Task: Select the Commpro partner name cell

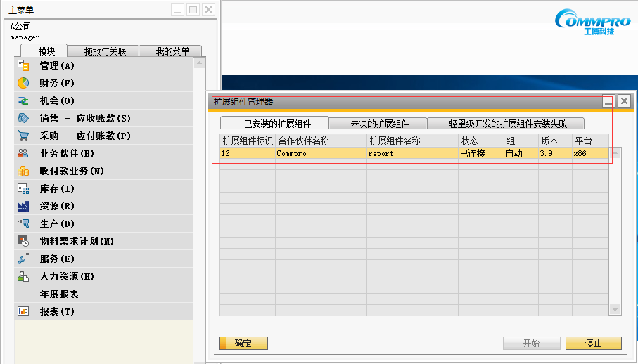Action: tap(321, 153)
